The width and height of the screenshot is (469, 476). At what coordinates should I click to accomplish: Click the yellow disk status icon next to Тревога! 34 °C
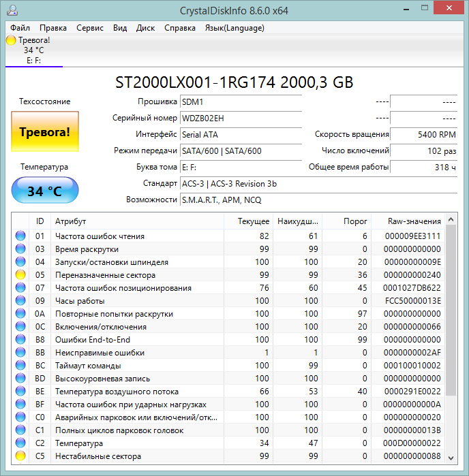pyautogui.click(x=11, y=40)
